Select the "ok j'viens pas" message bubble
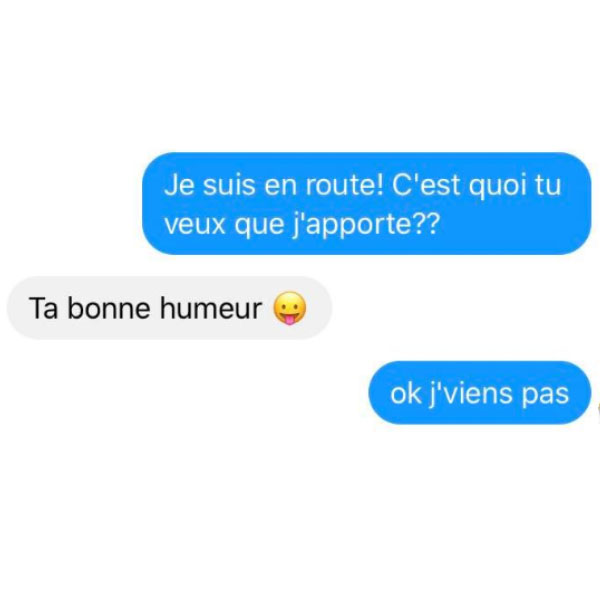The height and width of the screenshot is (600, 600). tap(480, 393)
